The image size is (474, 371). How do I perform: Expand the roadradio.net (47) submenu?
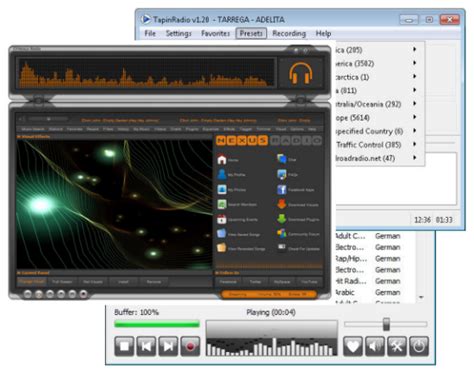415,158
